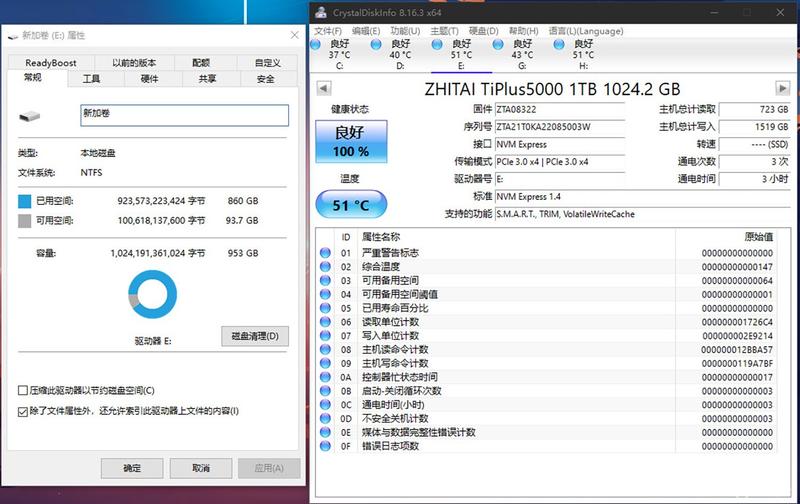
Task: Open the 语言(L)(Language) menu
Action: click(x=586, y=31)
